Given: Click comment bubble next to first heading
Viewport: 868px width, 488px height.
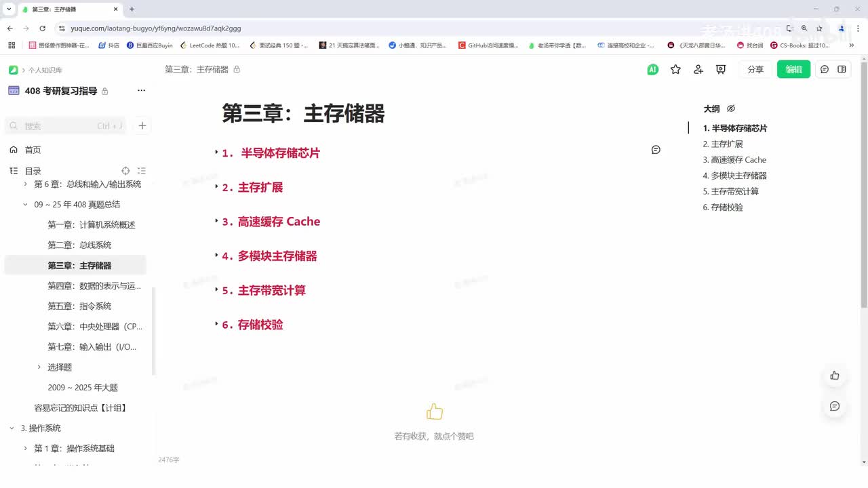Looking at the screenshot, I should (656, 150).
